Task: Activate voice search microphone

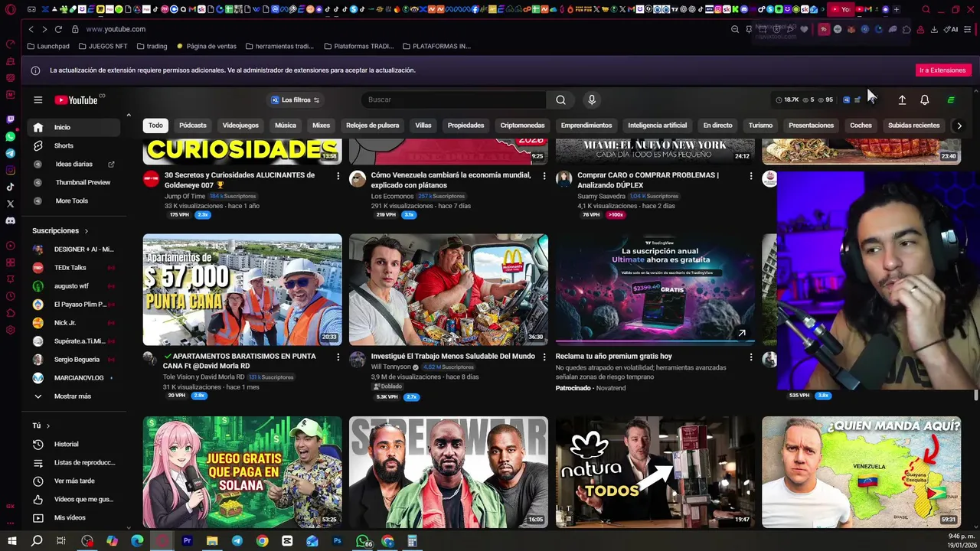Action: (x=591, y=99)
